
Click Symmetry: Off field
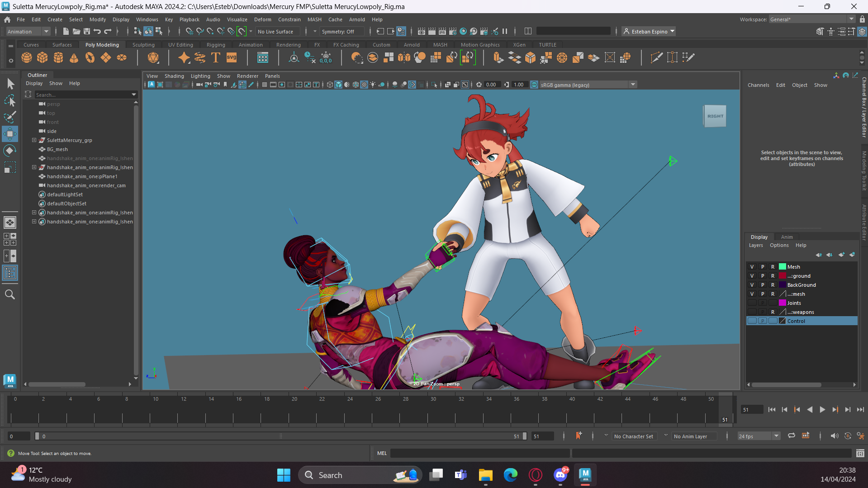(342, 31)
